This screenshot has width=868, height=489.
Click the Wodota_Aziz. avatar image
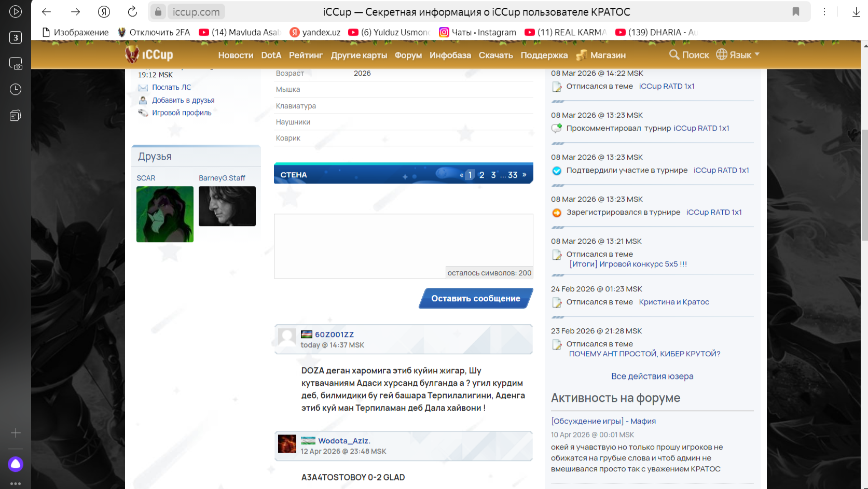(x=287, y=444)
